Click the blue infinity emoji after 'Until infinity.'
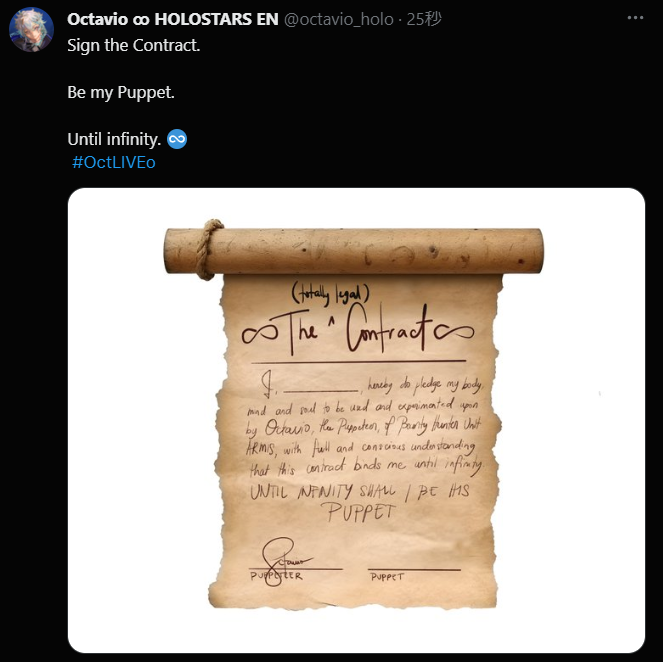Screen dimensions: 663x662 177,139
